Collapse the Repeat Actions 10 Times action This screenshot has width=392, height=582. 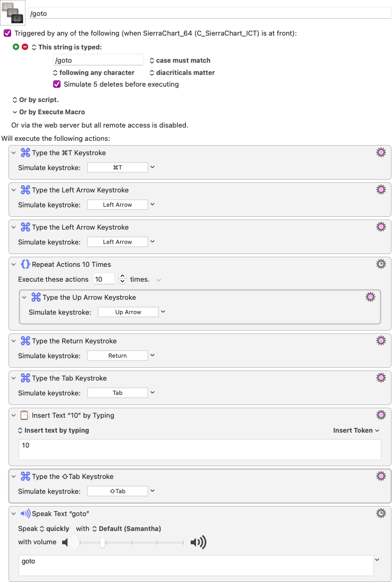pyautogui.click(x=14, y=264)
